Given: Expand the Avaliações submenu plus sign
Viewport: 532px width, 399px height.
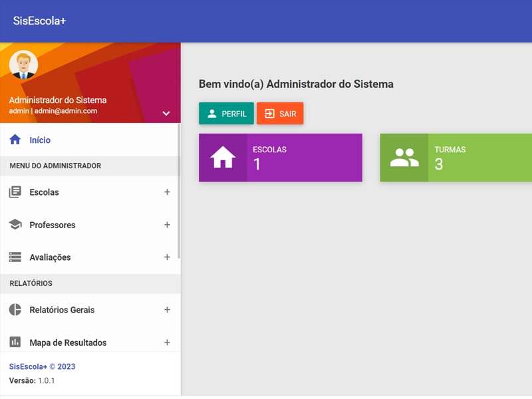Looking at the screenshot, I should coord(167,257).
